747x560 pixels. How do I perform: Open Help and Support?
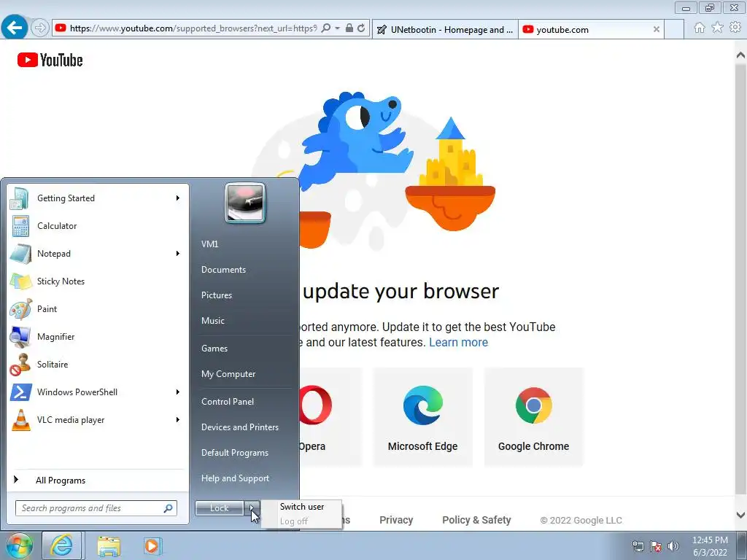pyautogui.click(x=235, y=478)
